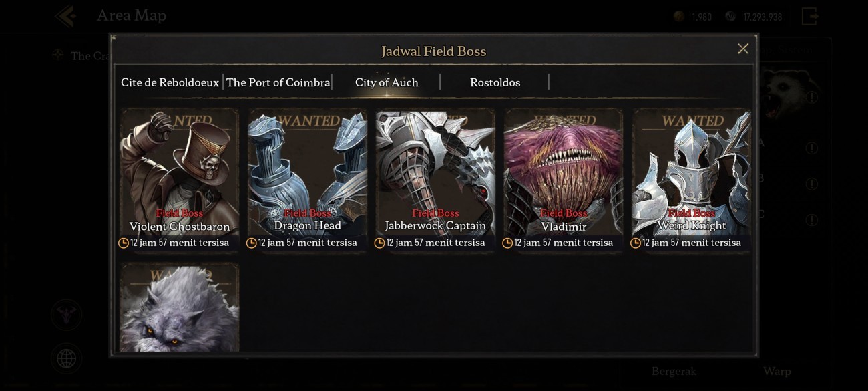Select the City of Auch tab
Screen dimensions: 868x391
pyautogui.click(x=387, y=82)
